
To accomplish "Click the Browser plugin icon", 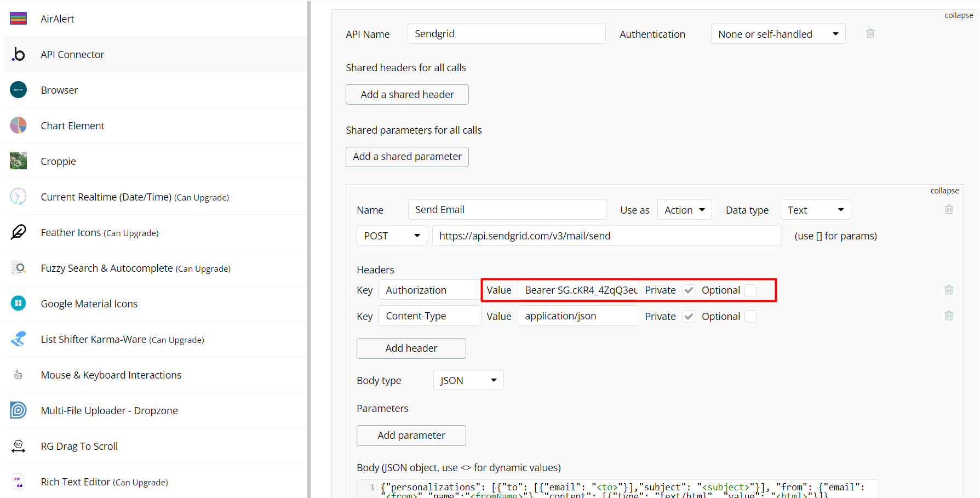I will pyautogui.click(x=18, y=90).
